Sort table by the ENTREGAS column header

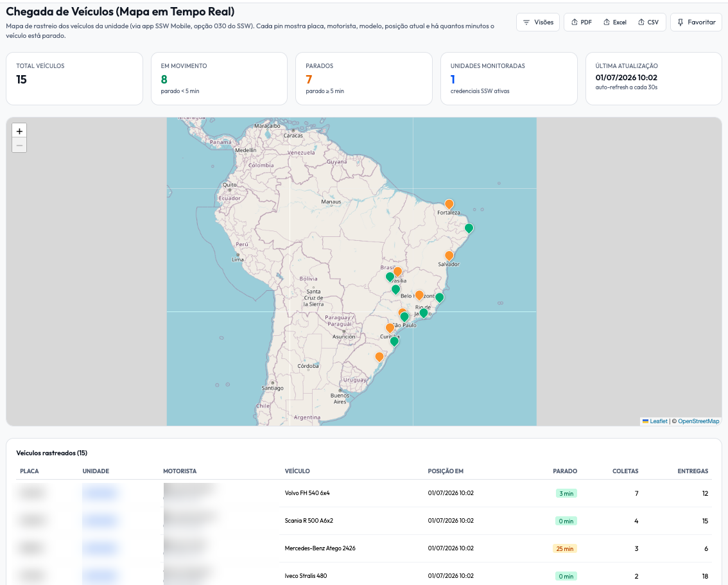(x=693, y=471)
